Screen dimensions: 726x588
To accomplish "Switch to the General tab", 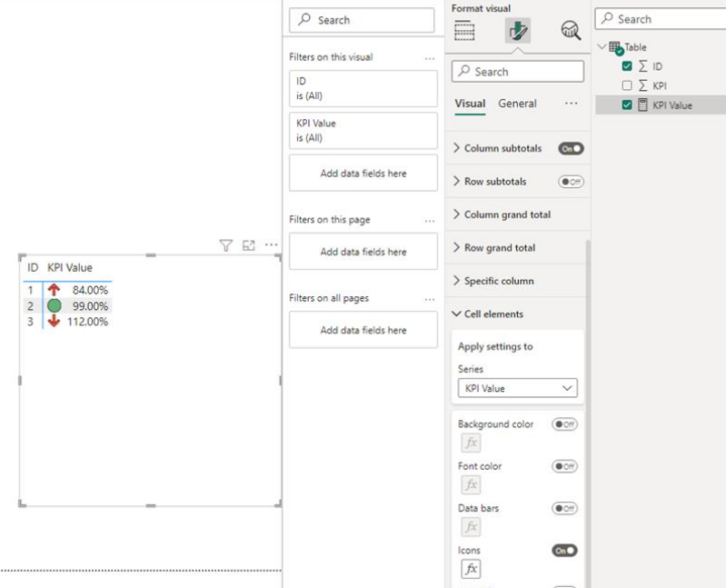I will [517, 104].
